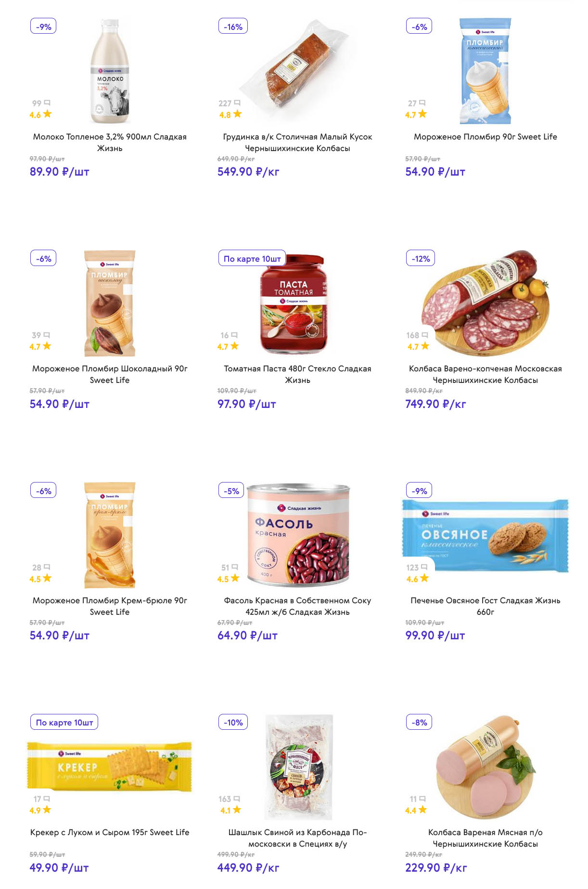Viewport: 588px width, 889px height.
Task: Click reviews icon on Колбаса Московская
Action: (x=424, y=335)
